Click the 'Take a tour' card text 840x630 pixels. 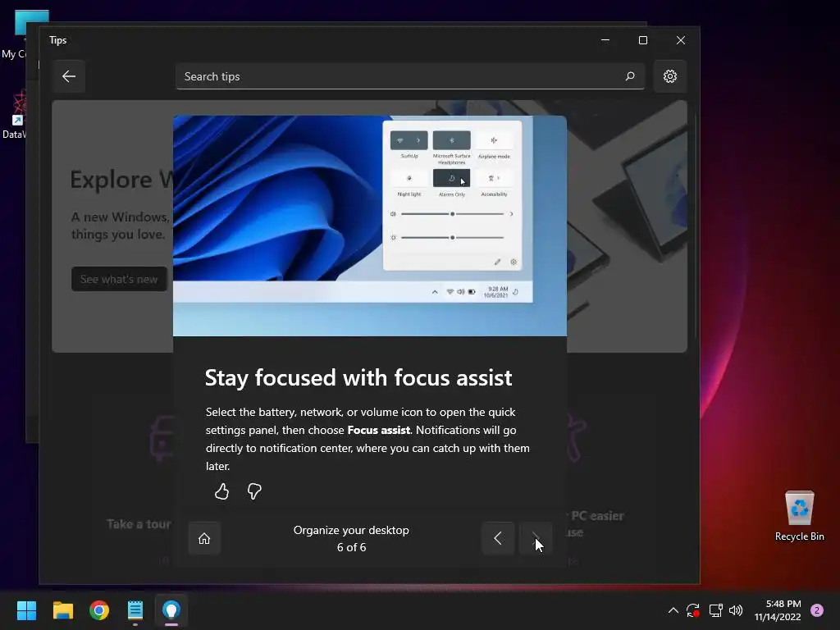(139, 524)
